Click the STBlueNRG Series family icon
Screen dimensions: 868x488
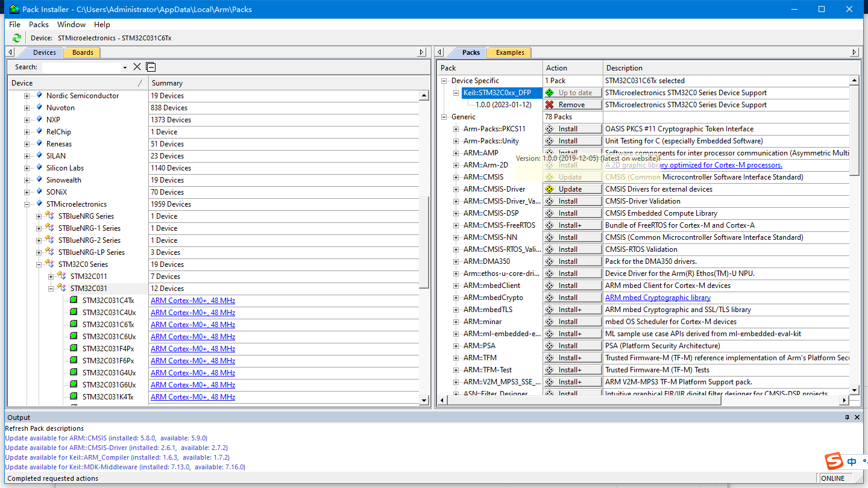click(50, 216)
